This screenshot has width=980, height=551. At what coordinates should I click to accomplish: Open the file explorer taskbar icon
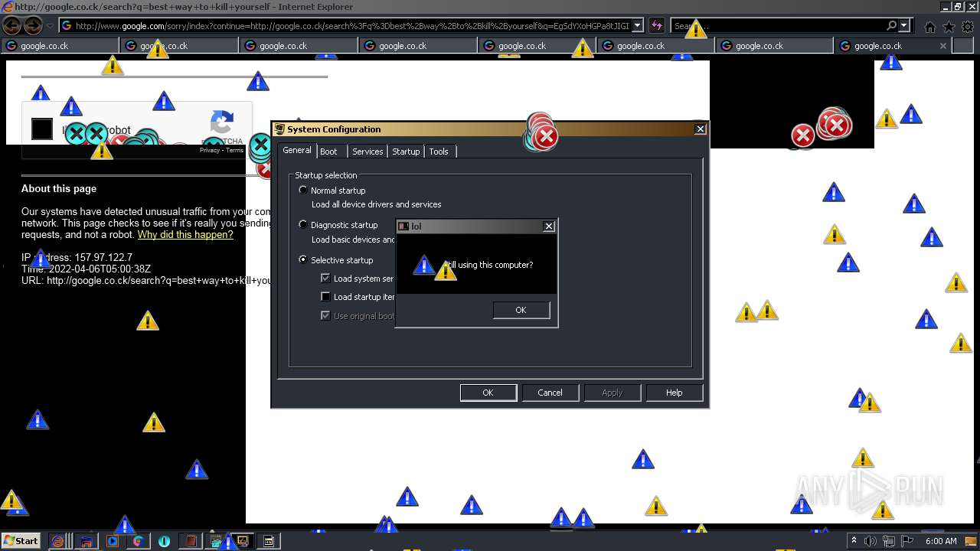coord(86,541)
